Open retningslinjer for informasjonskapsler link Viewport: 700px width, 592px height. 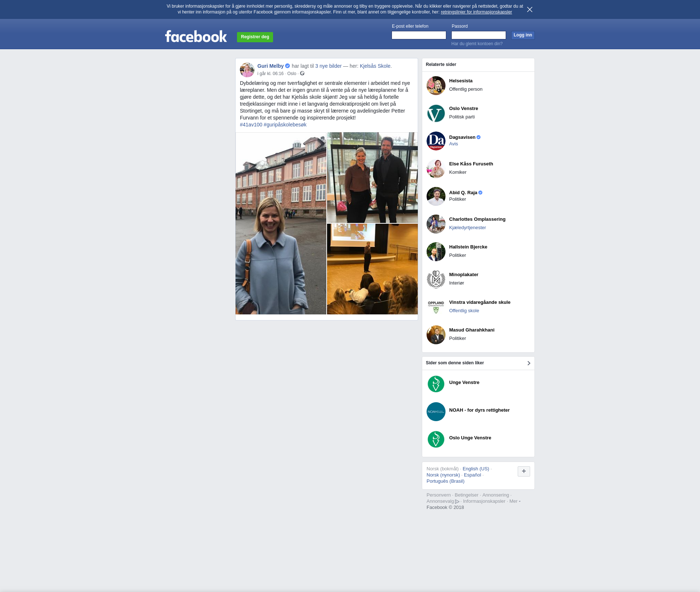[x=476, y=12]
